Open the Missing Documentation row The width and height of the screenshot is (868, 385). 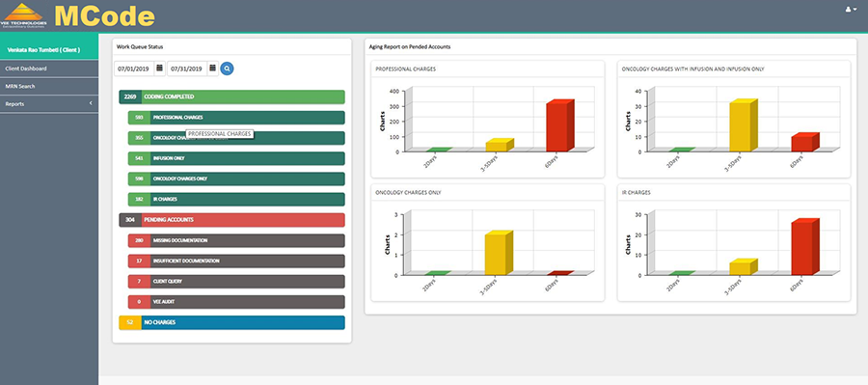coord(236,240)
